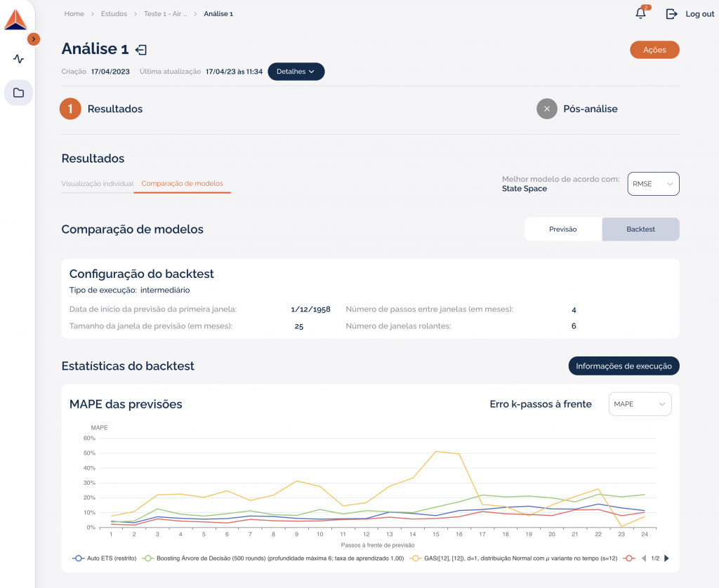Open the pulse activity icon in sidebar
Viewport: 719px width, 588px height.
pos(18,59)
